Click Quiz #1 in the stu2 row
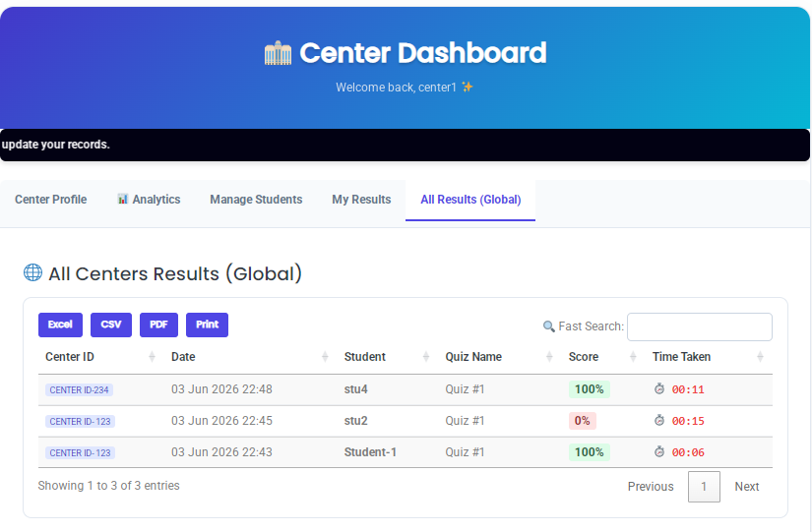This screenshot has width=812, height=532. 465,421
